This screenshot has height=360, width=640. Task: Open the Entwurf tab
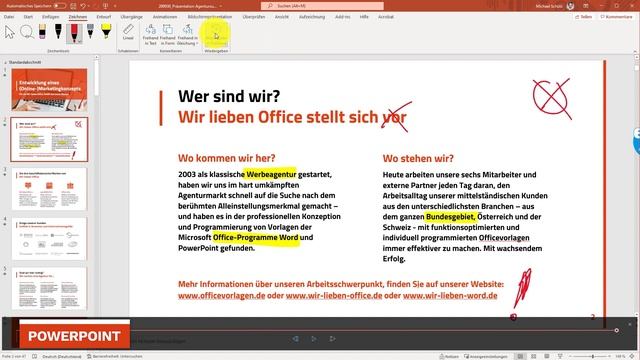[104, 17]
